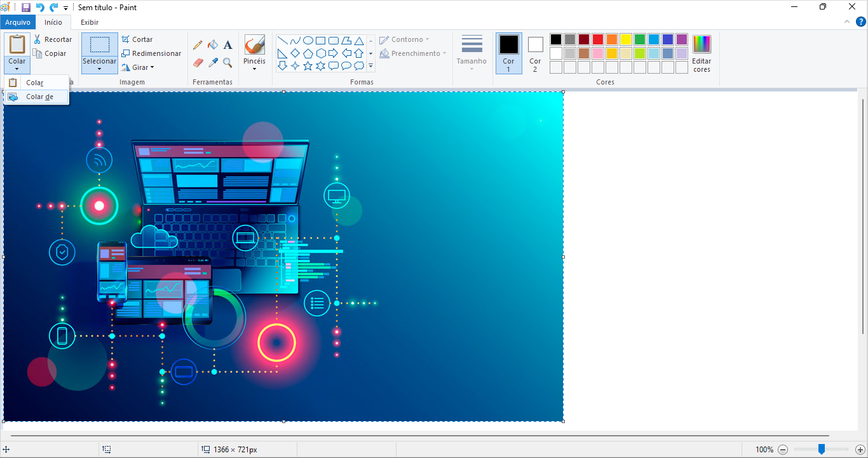Choose the Right arrow shape
Viewport: 868px width, 458px height.
(333, 53)
